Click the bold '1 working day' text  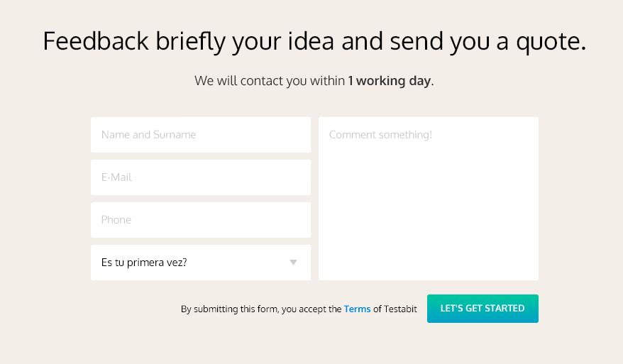tap(389, 81)
